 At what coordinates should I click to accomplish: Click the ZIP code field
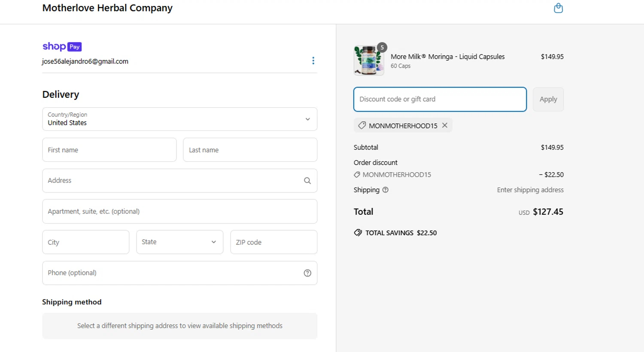click(x=273, y=242)
